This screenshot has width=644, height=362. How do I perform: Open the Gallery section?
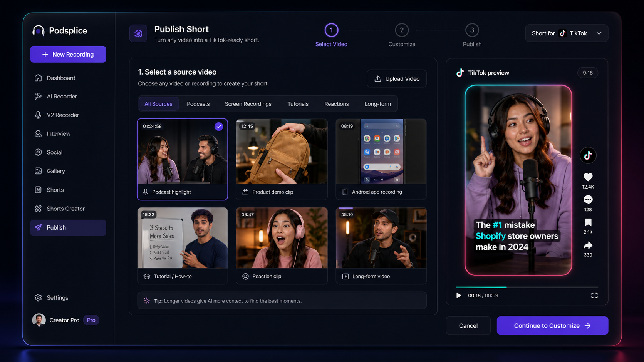68,171
